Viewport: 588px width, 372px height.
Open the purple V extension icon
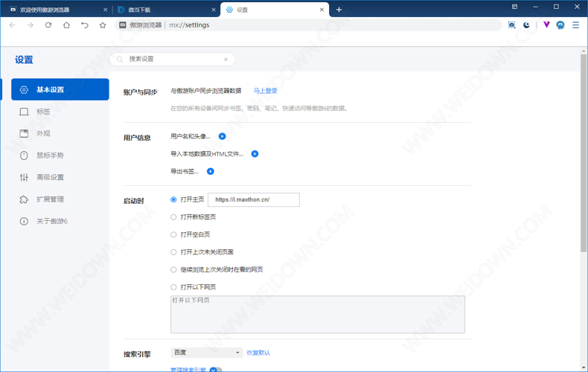tap(546, 25)
